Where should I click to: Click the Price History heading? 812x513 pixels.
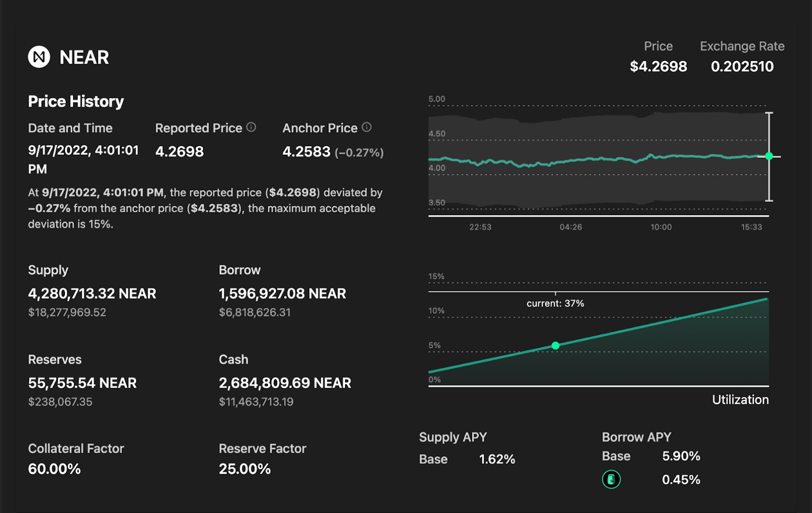pyautogui.click(x=76, y=102)
